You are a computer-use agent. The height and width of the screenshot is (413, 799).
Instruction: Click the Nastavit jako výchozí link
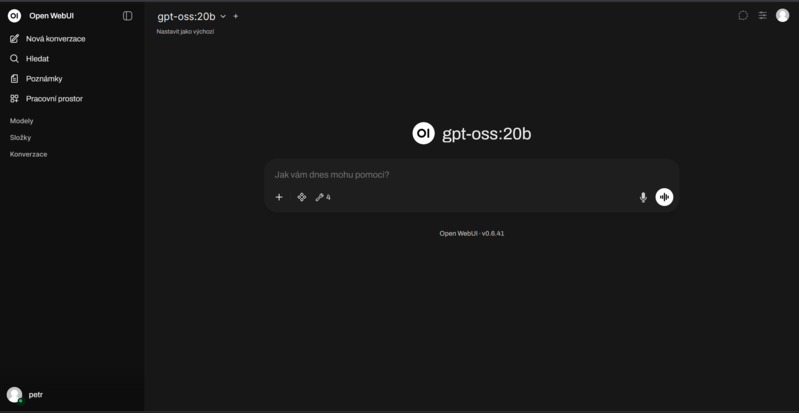tap(185, 31)
